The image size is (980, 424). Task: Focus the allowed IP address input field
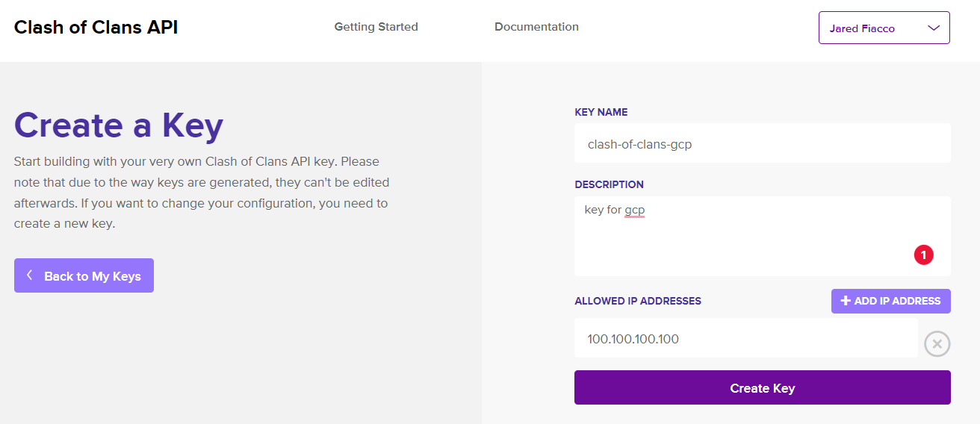746,338
